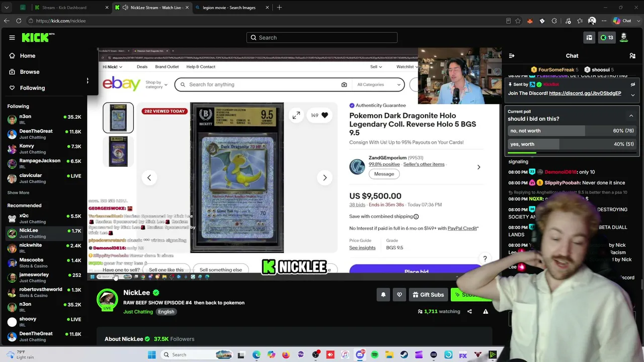Open a new browser tab
The image size is (644, 362).
click(x=279, y=8)
